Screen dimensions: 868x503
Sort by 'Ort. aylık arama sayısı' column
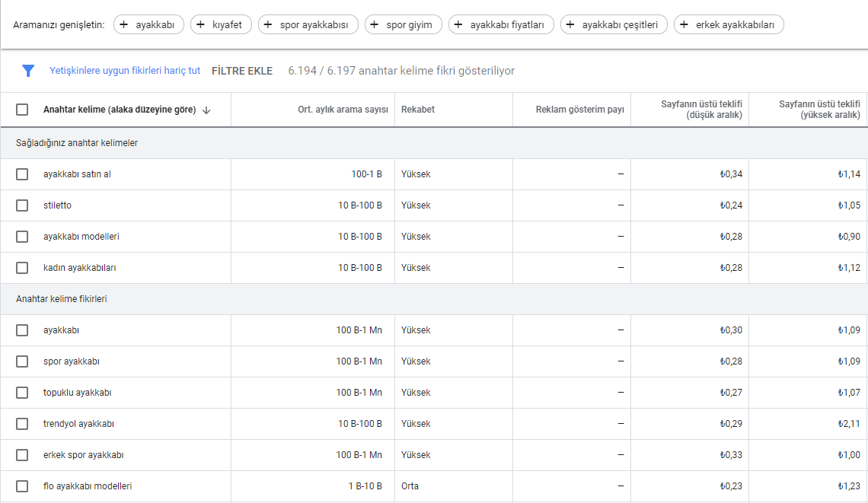coord(343,110)
